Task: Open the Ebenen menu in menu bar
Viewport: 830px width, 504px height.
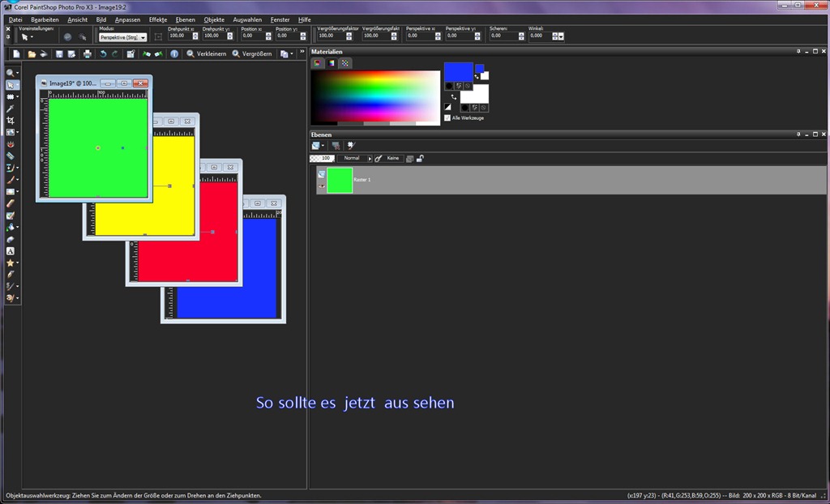Action: click(x=186, y=19)
